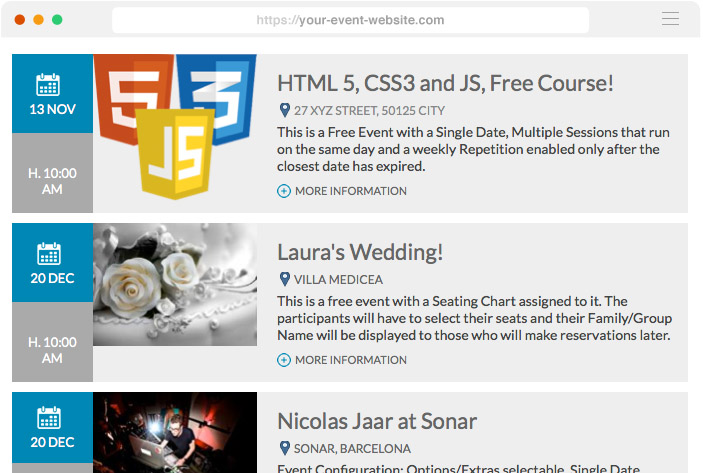Click calendar icon above 13 NOV

pyautogui.click(x=48, y=84)
